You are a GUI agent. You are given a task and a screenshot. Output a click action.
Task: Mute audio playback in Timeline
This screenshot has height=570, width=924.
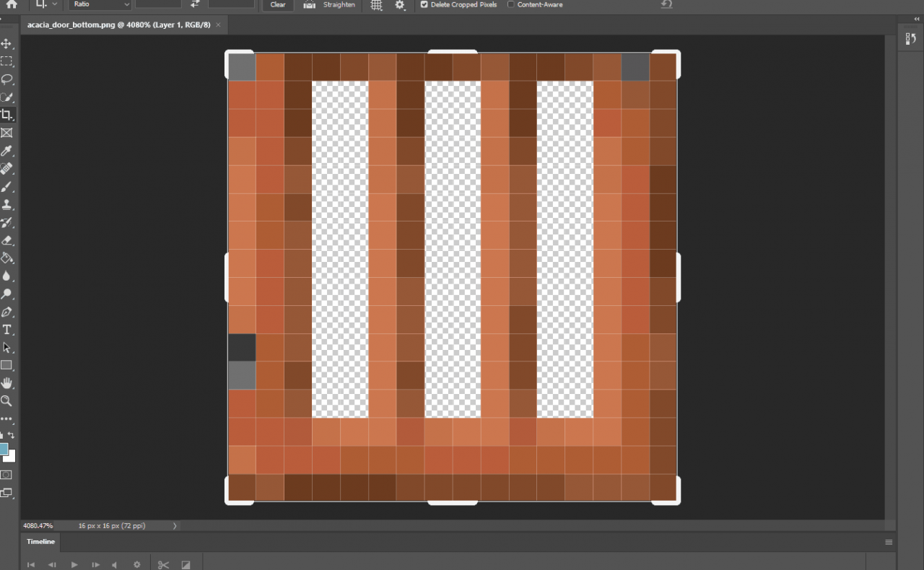pos(115,565)
